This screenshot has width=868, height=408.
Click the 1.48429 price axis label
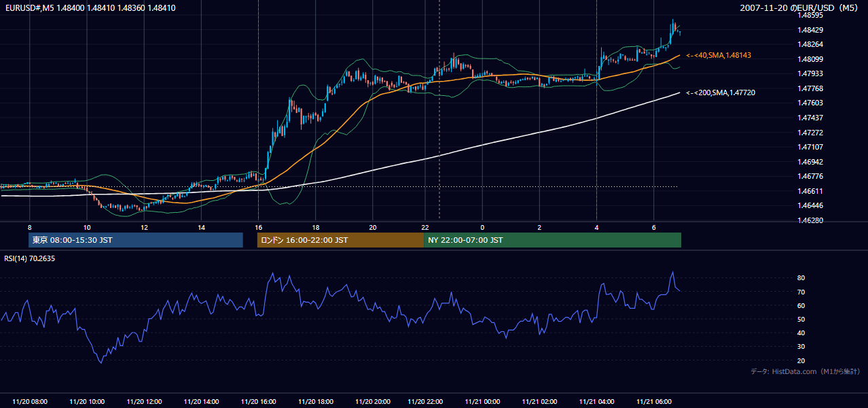click(811, 30)
